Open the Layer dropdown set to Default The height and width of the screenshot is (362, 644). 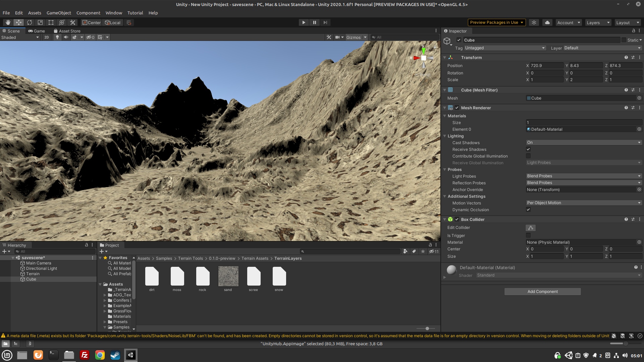[x=603, y=48]
